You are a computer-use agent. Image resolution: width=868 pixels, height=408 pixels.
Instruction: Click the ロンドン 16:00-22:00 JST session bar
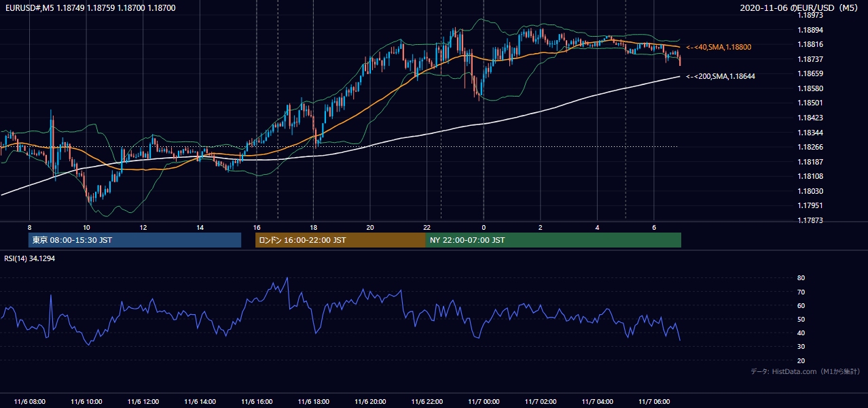340,240
